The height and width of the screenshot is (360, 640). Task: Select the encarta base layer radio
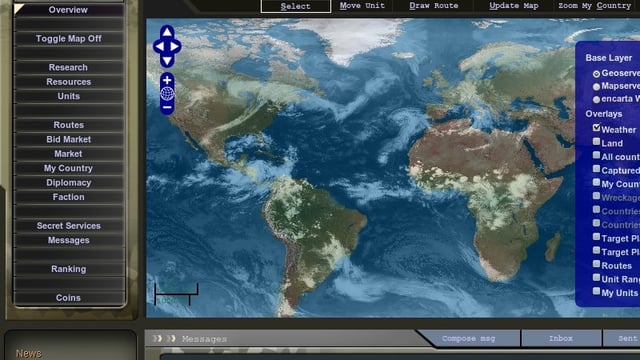pos(596,100)
